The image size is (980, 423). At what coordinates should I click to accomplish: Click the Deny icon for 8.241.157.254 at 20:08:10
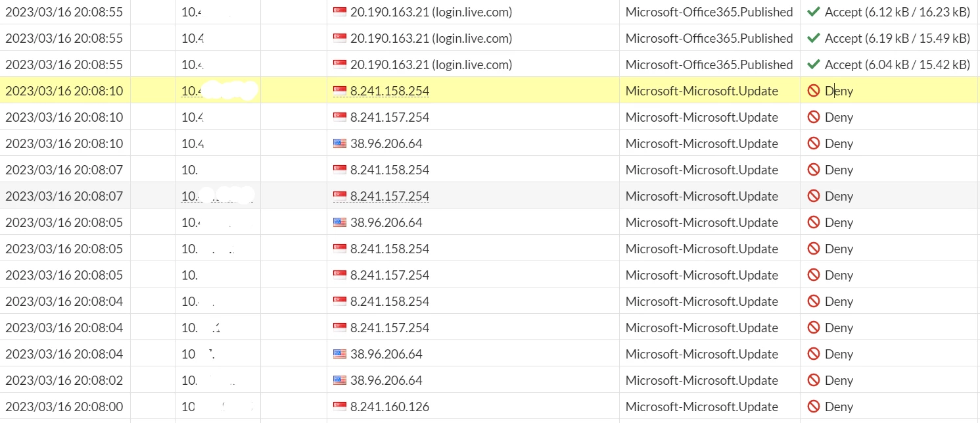(814, 117)
